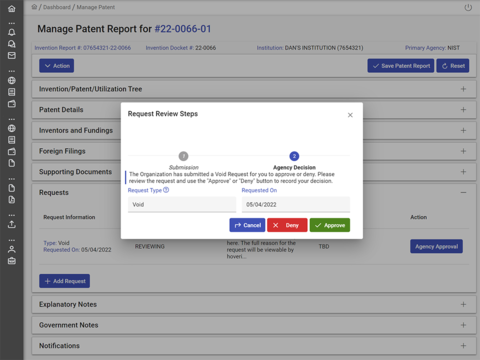Click Request Information column header

click(x=69, y=217)
